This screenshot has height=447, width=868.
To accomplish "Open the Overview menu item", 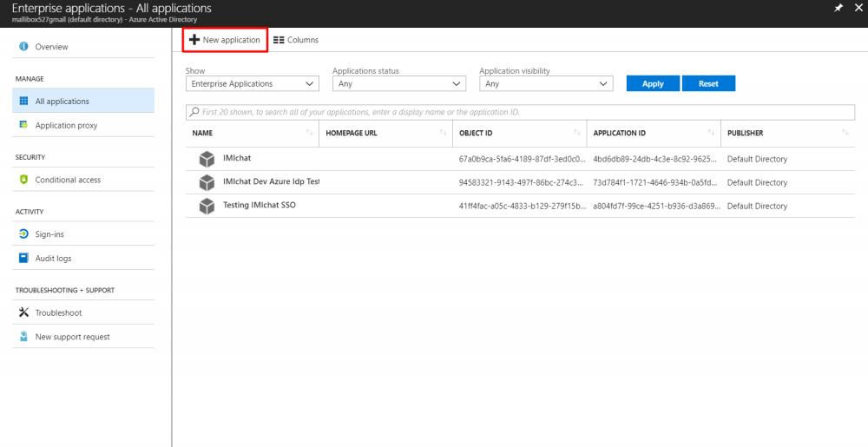I will click(83, 47).
